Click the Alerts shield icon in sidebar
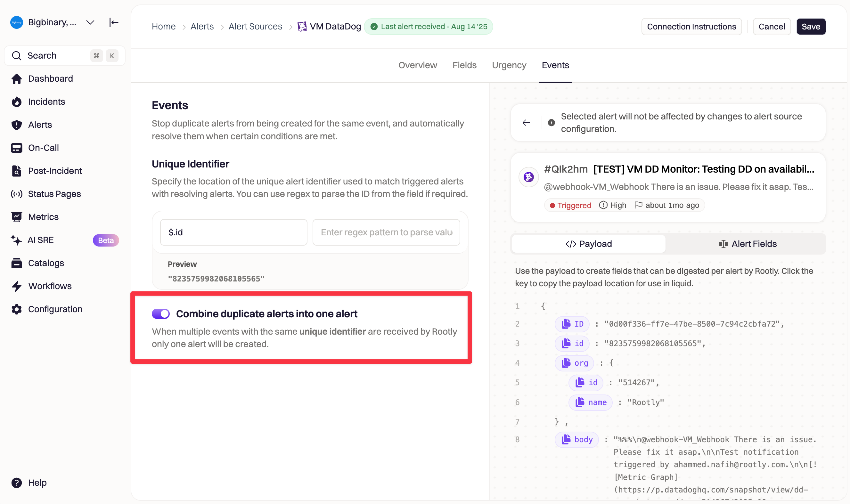The height and width of the screenshot is (504, 850). click(16, 125)
